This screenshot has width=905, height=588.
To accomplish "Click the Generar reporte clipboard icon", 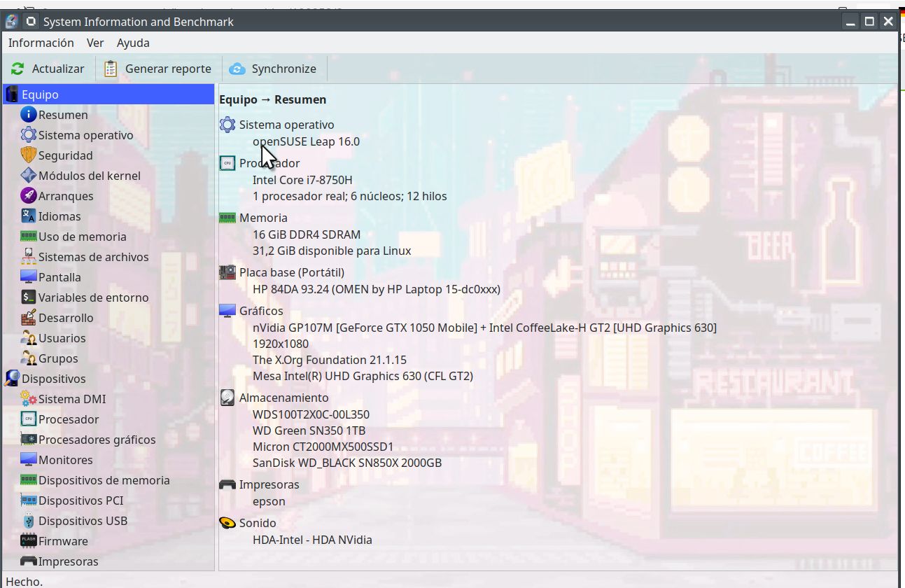I will point(111,69).
